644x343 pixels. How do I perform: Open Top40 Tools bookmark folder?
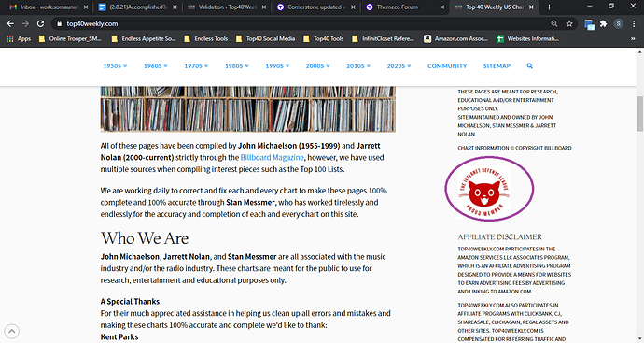tap(323, 38)
